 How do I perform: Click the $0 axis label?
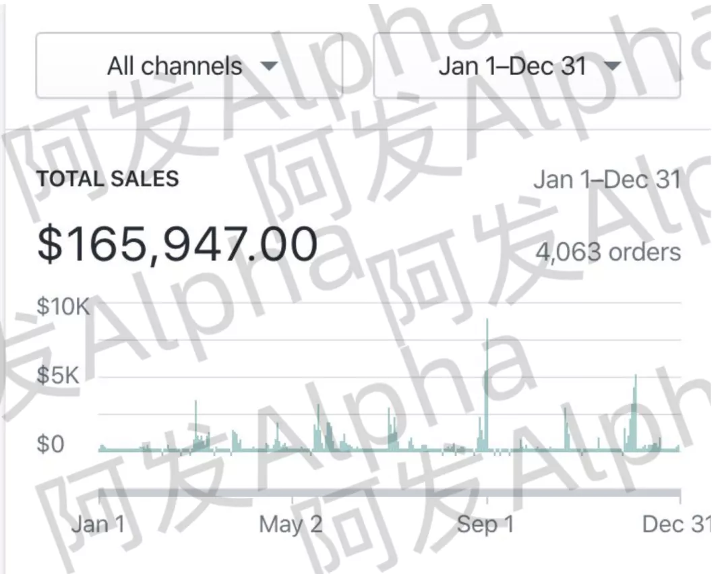click(x=51, y=444)
